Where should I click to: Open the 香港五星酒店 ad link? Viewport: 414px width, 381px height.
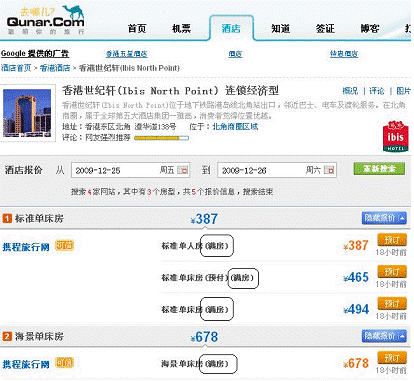pyautogui.click(x=127, y=54)
